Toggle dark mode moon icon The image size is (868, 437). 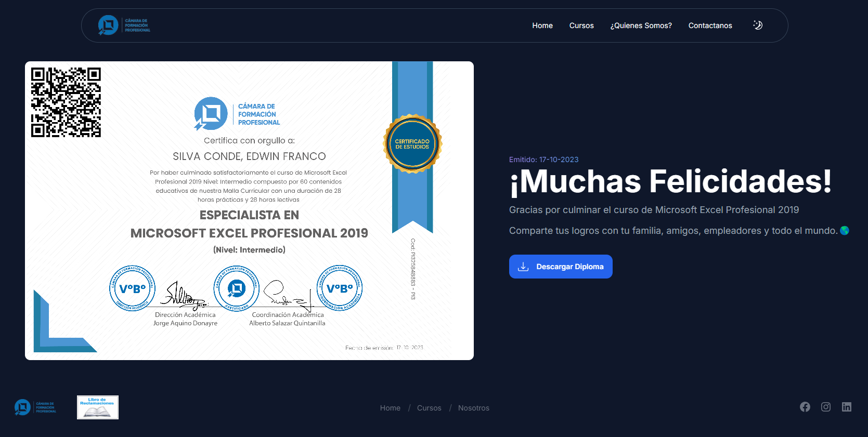[x=758, y=25]
